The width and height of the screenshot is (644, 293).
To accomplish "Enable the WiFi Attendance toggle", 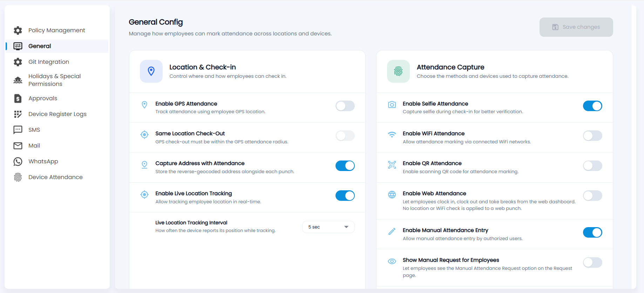I will 592,136.
